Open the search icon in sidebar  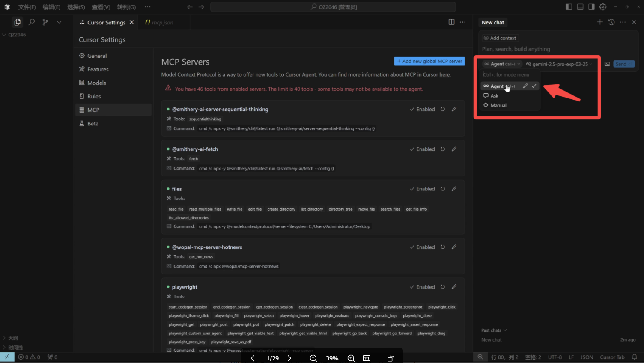pos(31,22)
